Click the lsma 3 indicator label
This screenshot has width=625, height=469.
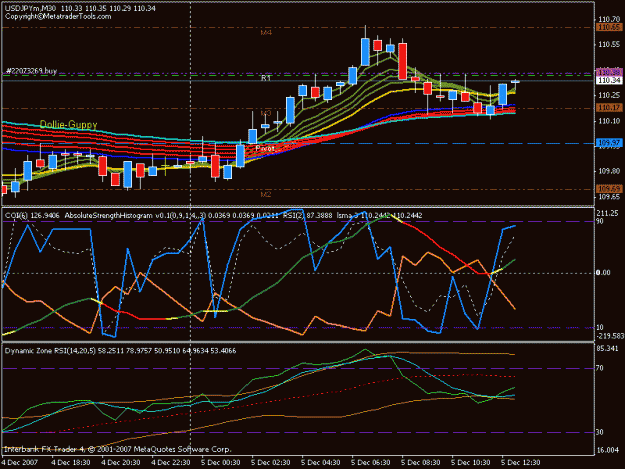coord(348,216)
